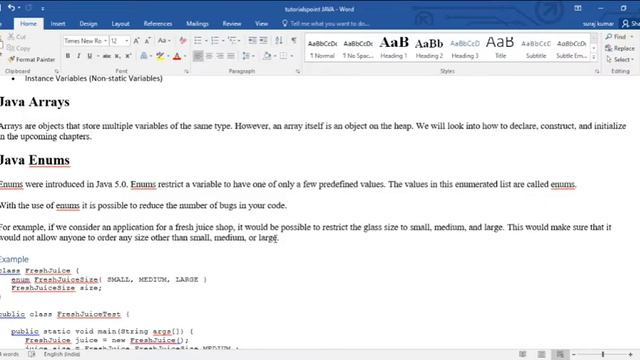Open the Design tab
The image size is (640, 360).
click(x=89, y=24)
